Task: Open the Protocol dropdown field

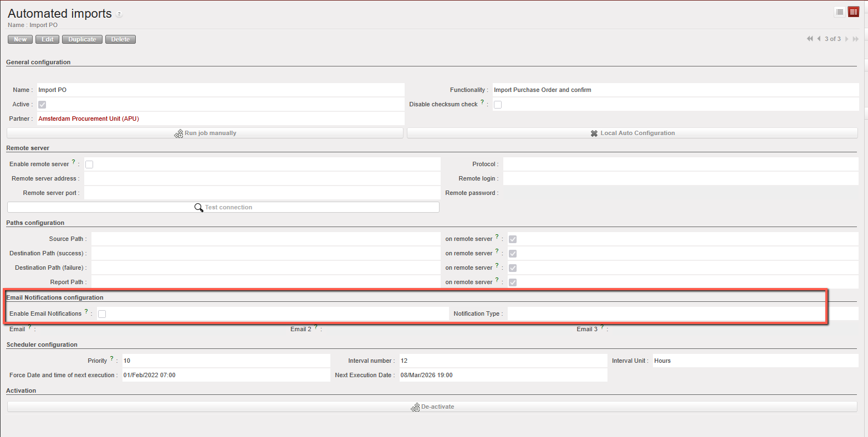Action: coord(680,164)
